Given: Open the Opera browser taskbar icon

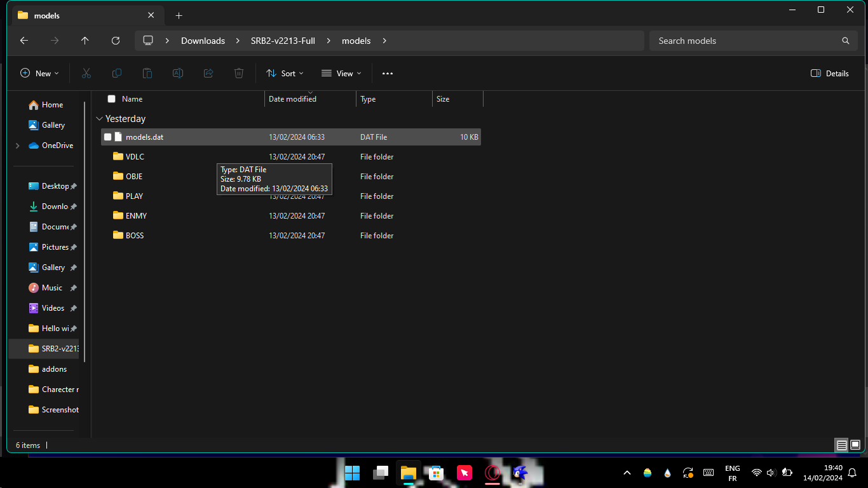Looking at the screenshot, I should pyautogui.click(x=492, y=473).
